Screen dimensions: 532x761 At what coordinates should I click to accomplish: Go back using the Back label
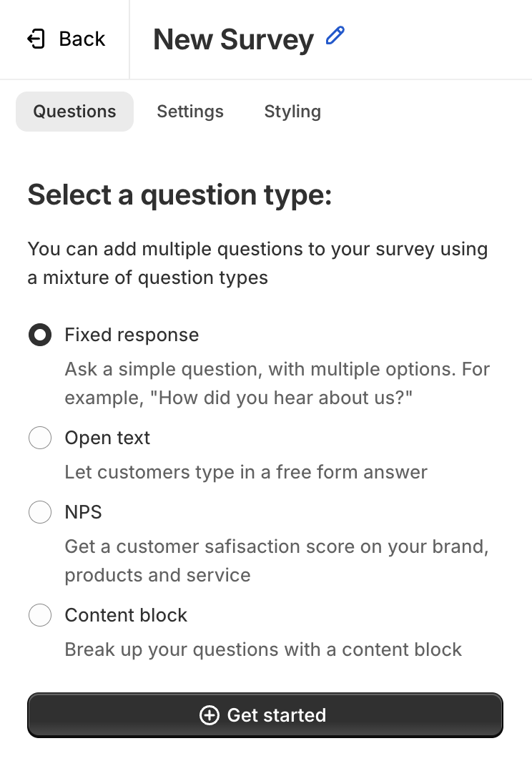82,39
